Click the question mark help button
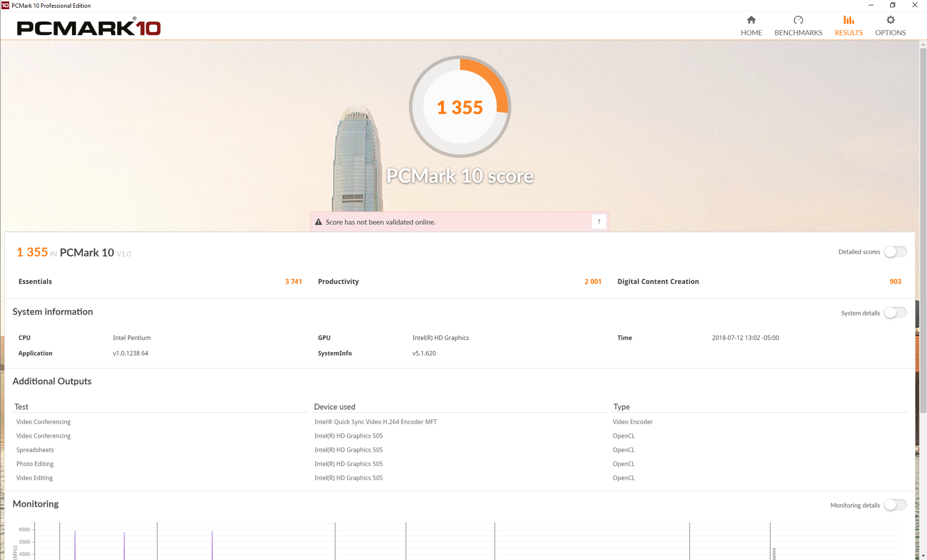The height and width of the screenshot is (560, 927). 599,222
